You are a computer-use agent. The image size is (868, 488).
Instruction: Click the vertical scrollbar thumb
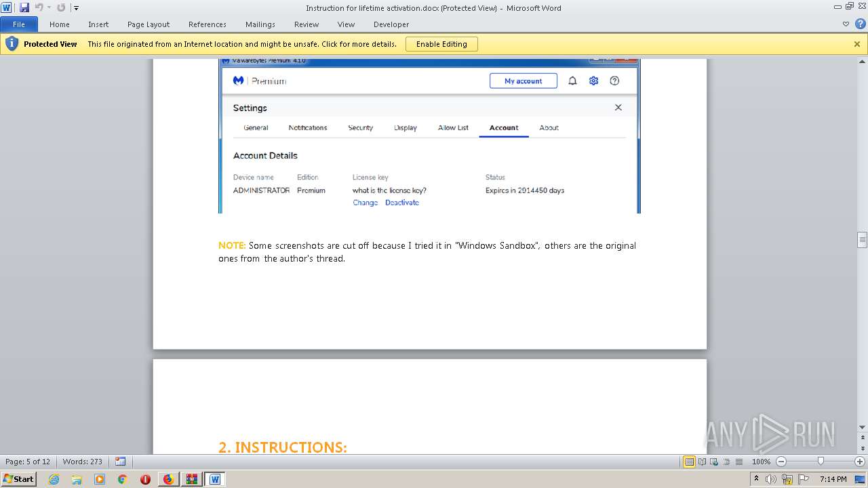click(863, 240)
